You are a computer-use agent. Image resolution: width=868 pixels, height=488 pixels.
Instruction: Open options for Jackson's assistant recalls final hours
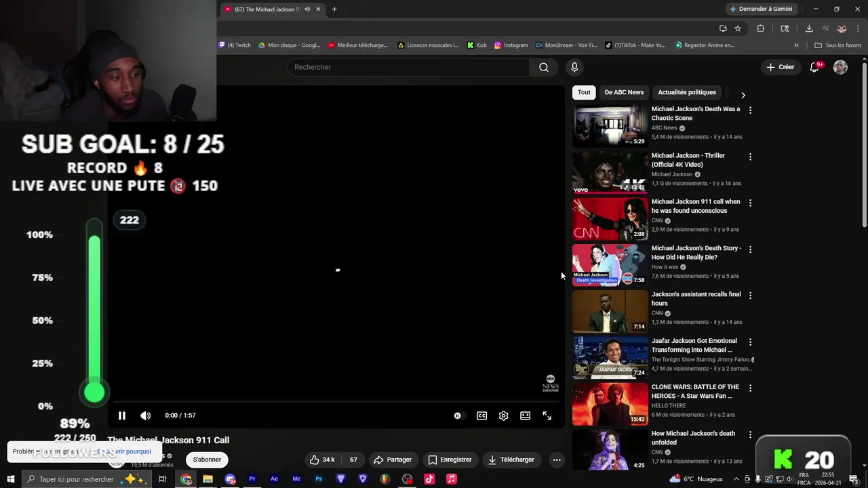[x=750, y=296]
